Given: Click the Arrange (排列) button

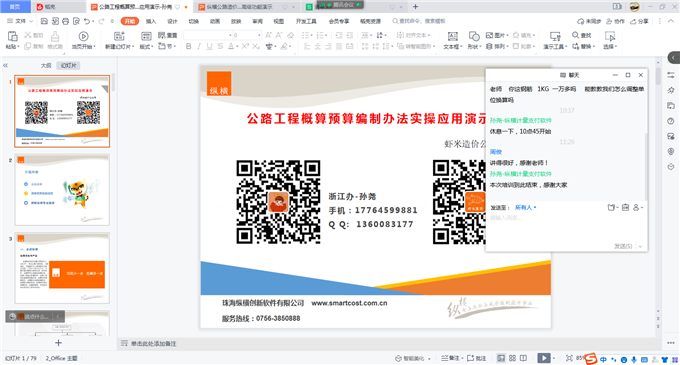Looking at the screenshot, I should tap(498, 46).
